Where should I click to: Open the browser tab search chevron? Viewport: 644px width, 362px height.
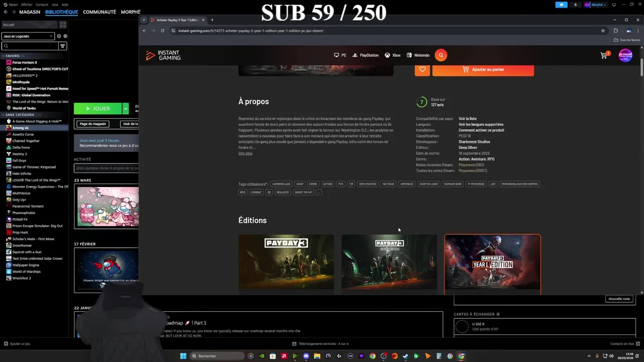click(x=144, y=20)
